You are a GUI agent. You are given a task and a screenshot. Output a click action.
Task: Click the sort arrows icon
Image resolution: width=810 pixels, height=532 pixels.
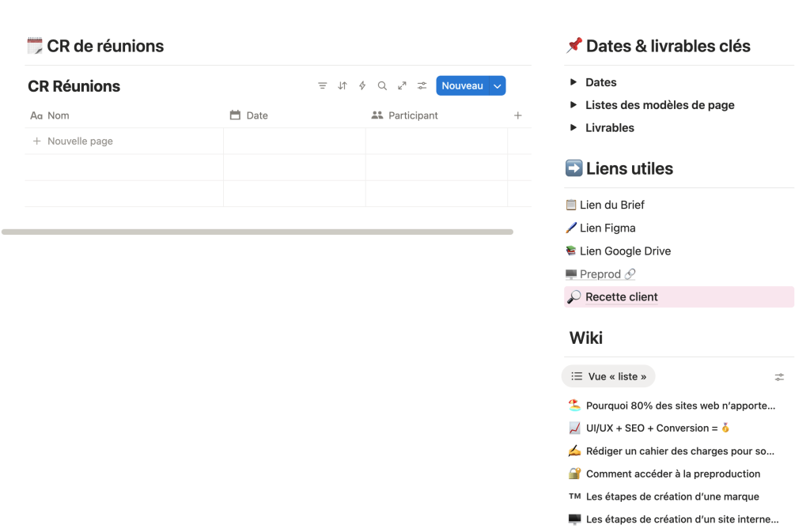(343, 86)
